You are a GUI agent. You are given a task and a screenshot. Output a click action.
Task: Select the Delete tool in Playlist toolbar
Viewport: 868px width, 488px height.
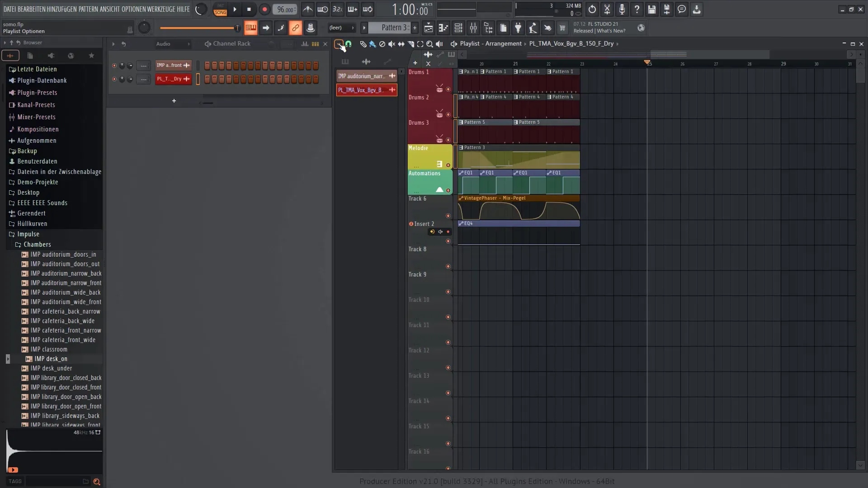tap(382, 44)
